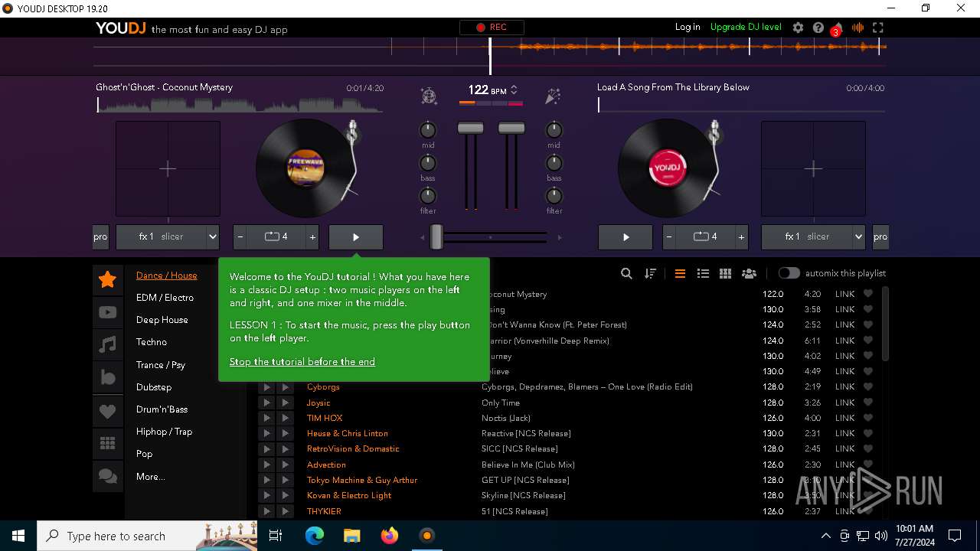Open right deck pro button

click(x=880, y=237)
